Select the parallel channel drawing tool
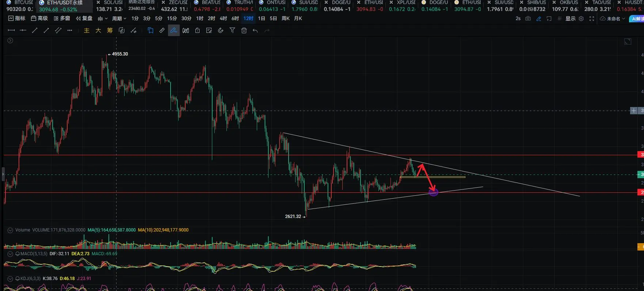644x291 pixels. point(58,31)
